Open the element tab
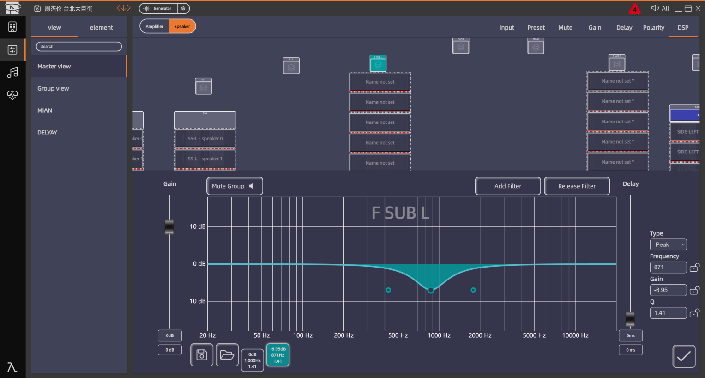The image size is (705, 378). click(101, 28)
